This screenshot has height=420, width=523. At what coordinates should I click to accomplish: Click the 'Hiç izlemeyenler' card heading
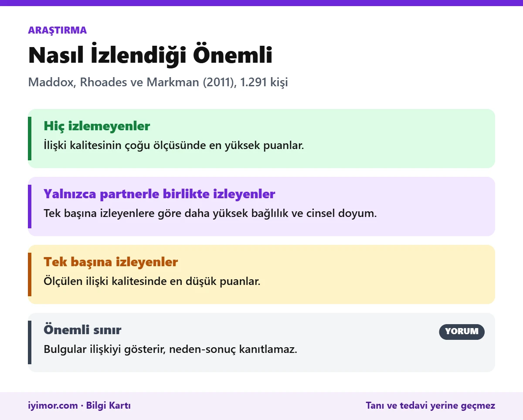(97, 126)
